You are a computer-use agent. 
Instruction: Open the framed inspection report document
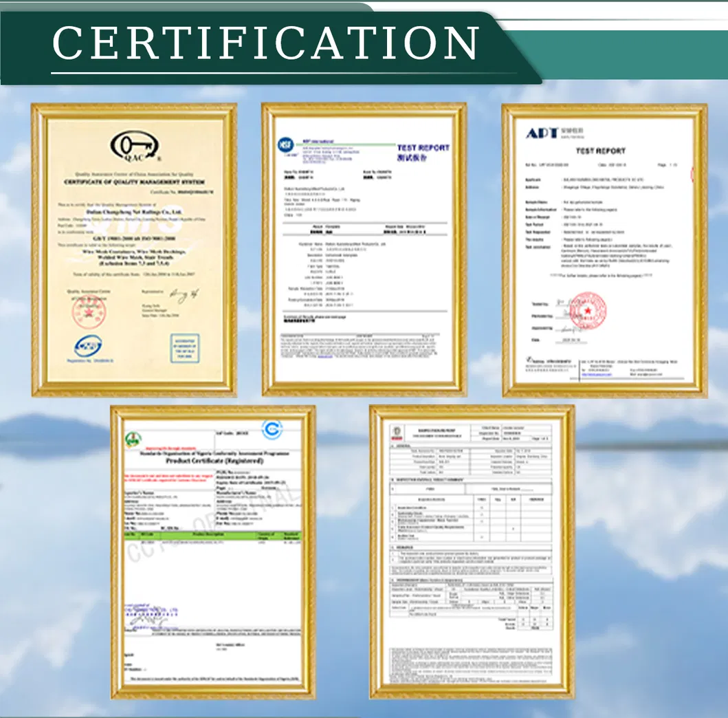coord(472,552)
